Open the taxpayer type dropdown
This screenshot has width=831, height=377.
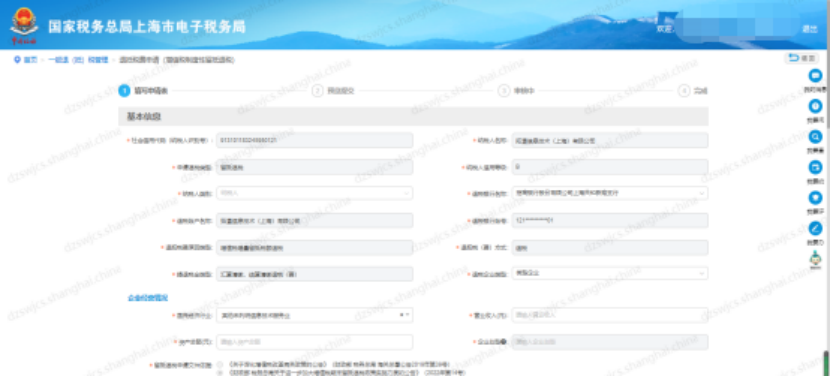(x=314, y=194)
